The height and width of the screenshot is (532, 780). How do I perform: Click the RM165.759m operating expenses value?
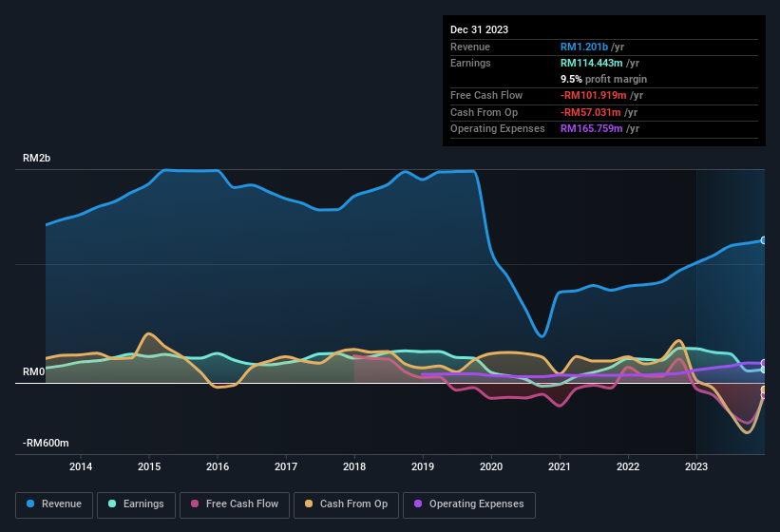[592, 128]
